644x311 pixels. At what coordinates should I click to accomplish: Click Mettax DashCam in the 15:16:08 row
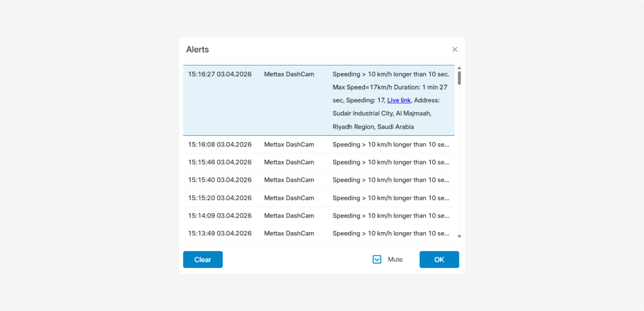289,144
